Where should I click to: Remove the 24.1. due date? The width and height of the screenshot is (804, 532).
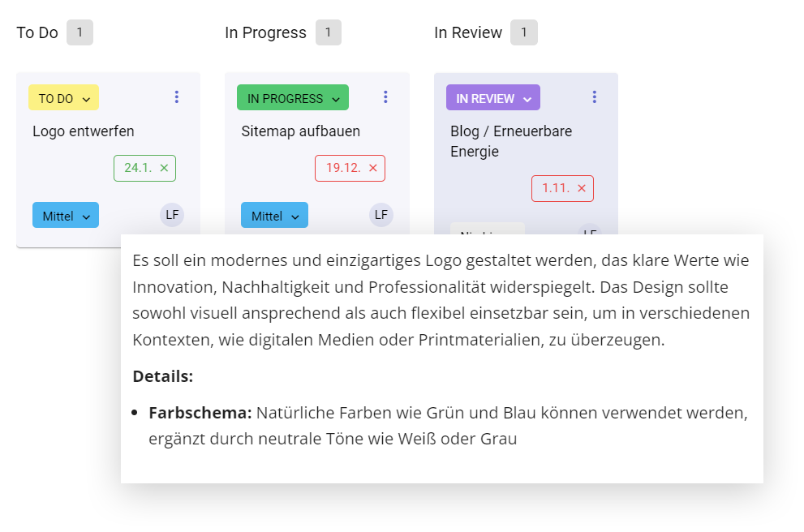164,168
